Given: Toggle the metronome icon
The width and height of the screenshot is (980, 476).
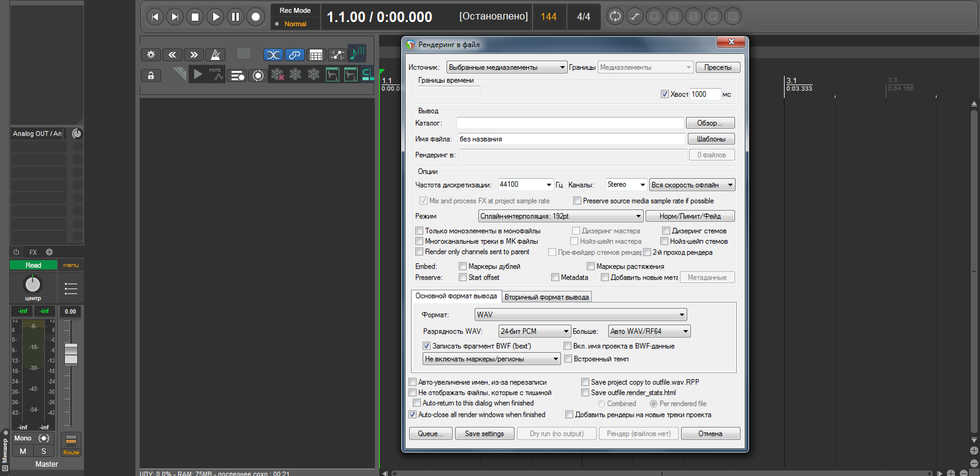Looking at the screenshot, I should (215, 55).
